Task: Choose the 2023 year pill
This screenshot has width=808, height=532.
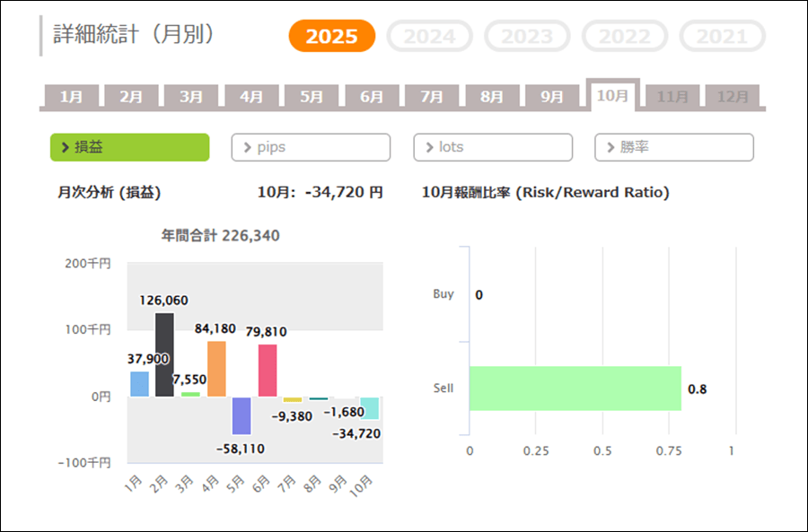Action: tap(527, 37)
